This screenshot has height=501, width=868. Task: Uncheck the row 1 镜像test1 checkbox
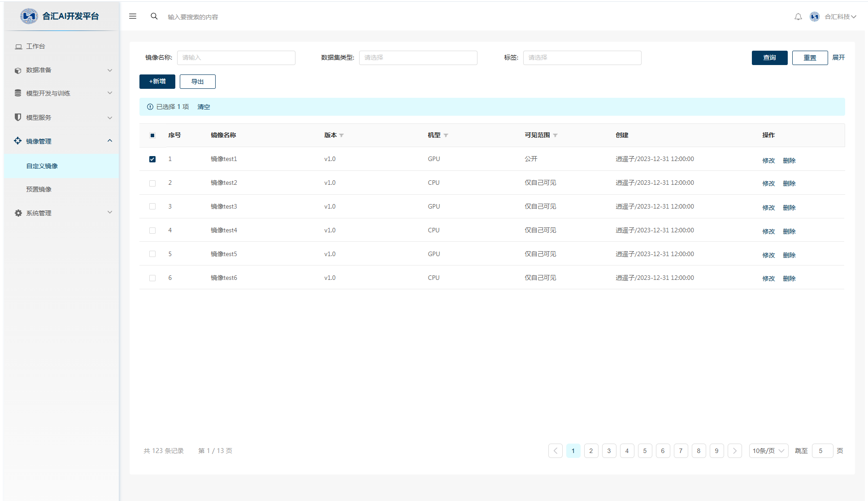(152, 159)
